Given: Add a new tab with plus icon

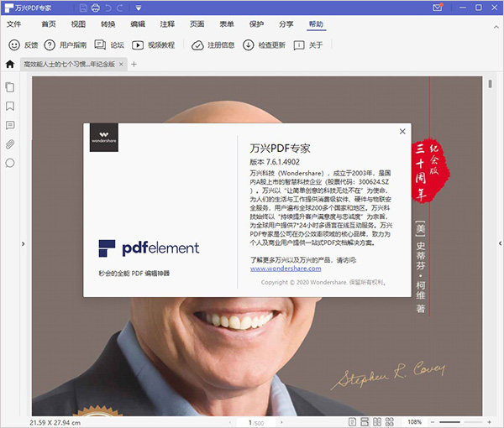Looking at the screenshot, I should (134, 65).
